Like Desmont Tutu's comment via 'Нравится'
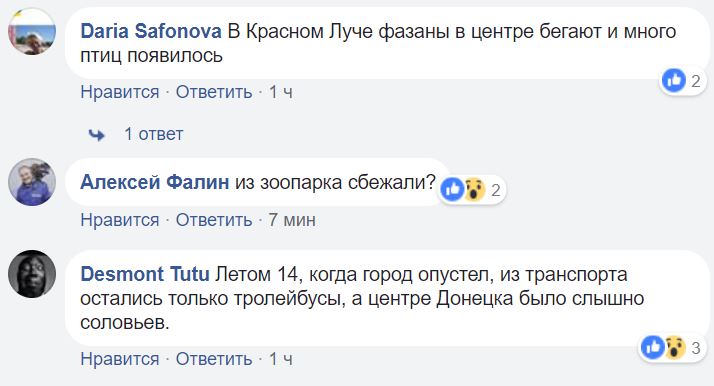The height and width of the screenshot is (386, 714). (120, 359)
